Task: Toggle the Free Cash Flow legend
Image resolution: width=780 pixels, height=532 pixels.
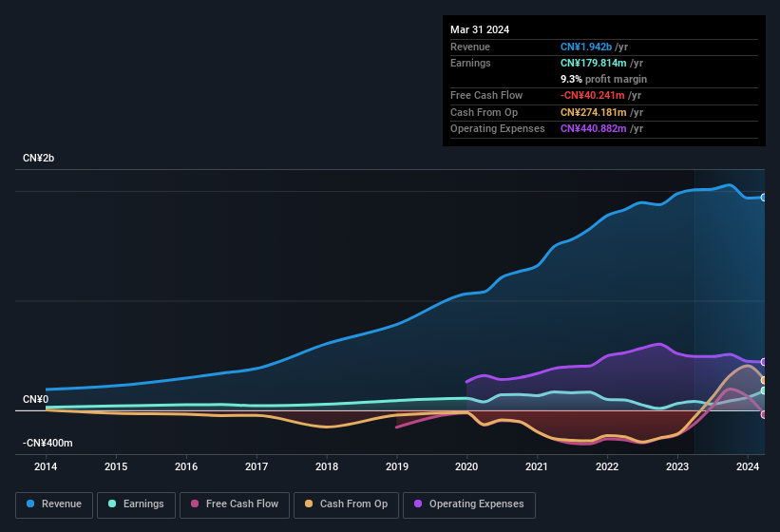Action: click(235, 504)
